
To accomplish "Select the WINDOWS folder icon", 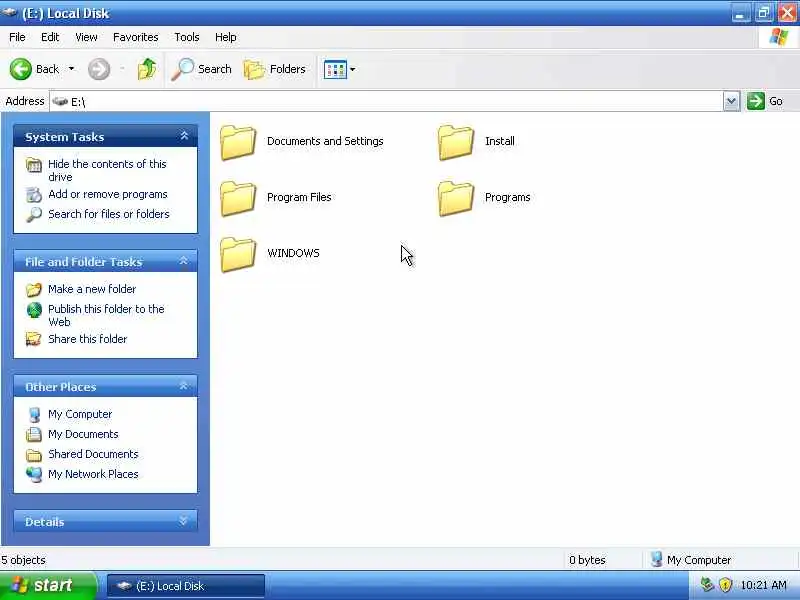I will pos(238,254).
